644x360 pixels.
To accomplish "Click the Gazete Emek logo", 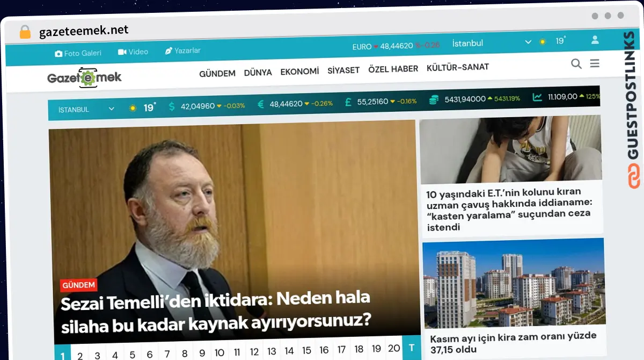I will 84,78.
